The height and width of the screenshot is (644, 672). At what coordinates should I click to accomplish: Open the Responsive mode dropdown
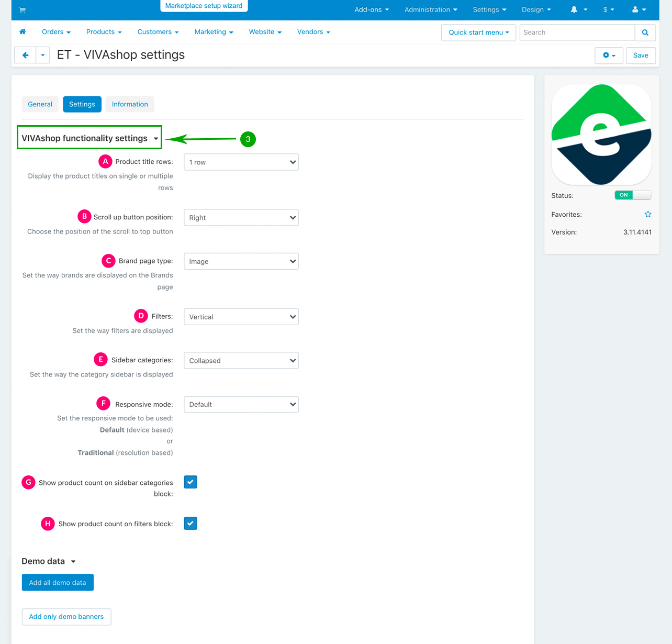tap(241, 404)
